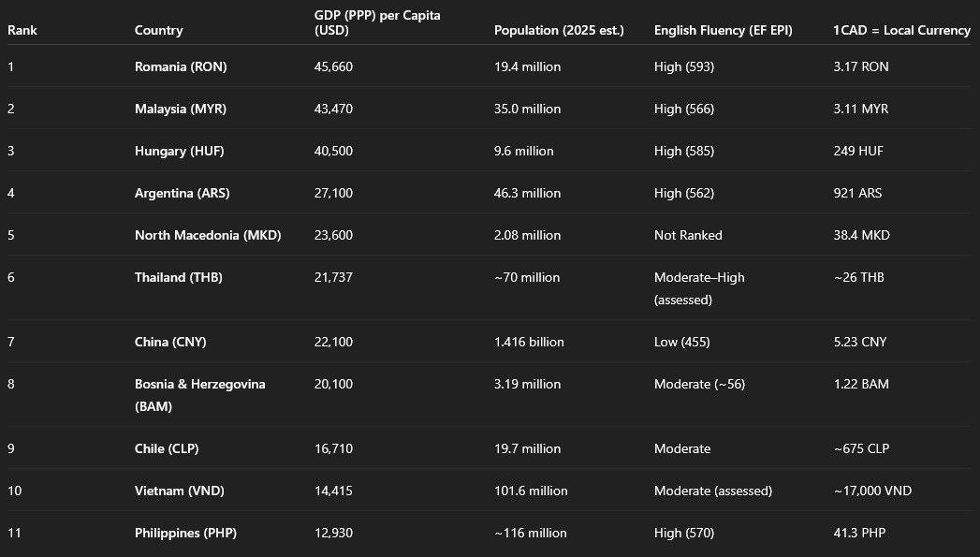Click the fluency cell High (562)
The image size is (980, 557).
[683, 193]
